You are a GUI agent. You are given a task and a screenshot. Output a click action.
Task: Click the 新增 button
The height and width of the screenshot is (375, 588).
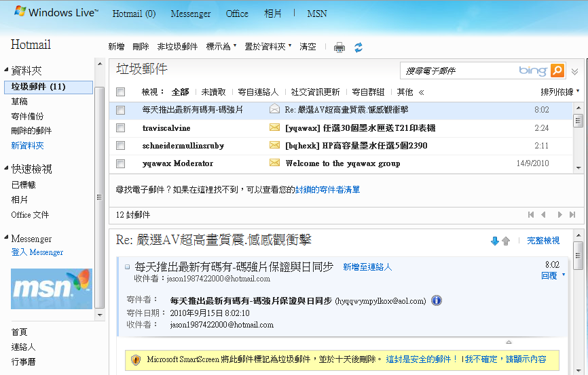click(x=116, y=47)
